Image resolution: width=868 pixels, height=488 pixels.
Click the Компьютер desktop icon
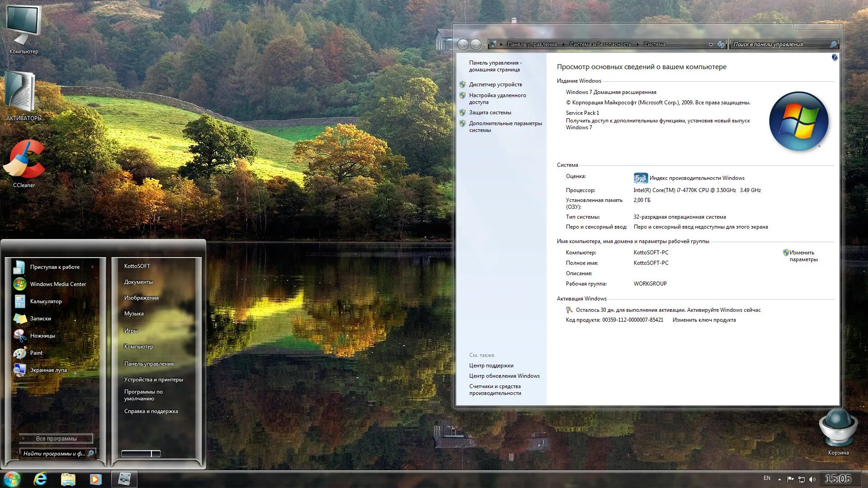pyautogui.click(x=24, y=26)
